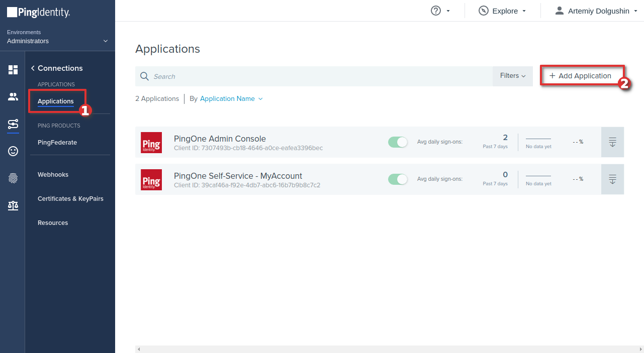Click the horizontal scrollbar left arrow

139,349
